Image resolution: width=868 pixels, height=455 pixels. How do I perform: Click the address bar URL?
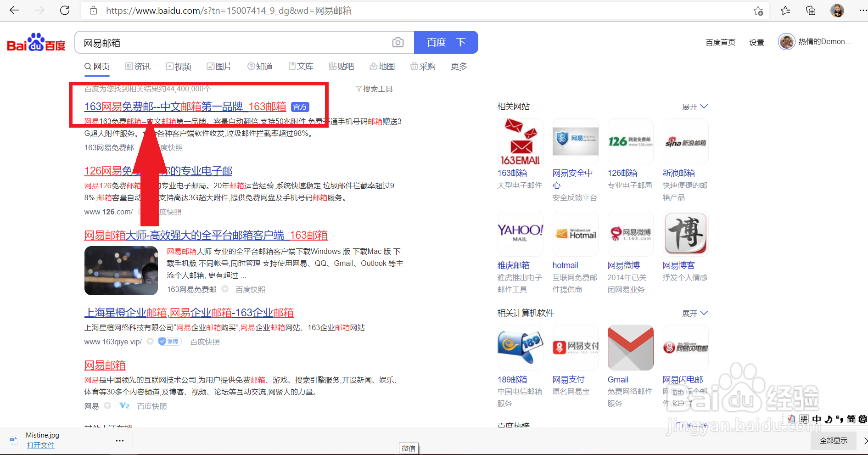coord(229,11)
